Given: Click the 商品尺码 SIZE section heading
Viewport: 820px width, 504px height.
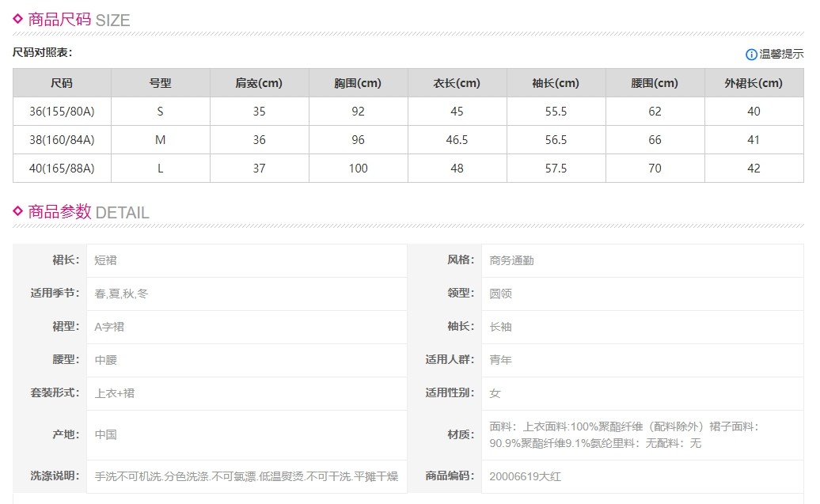Looking at the screenshot, I should point(78,20).
